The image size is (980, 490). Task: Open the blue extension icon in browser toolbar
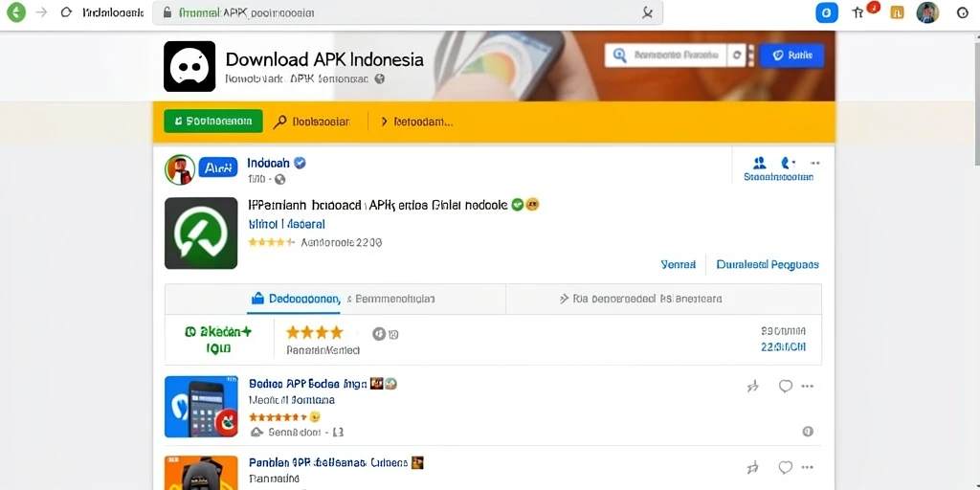[827, 12]
